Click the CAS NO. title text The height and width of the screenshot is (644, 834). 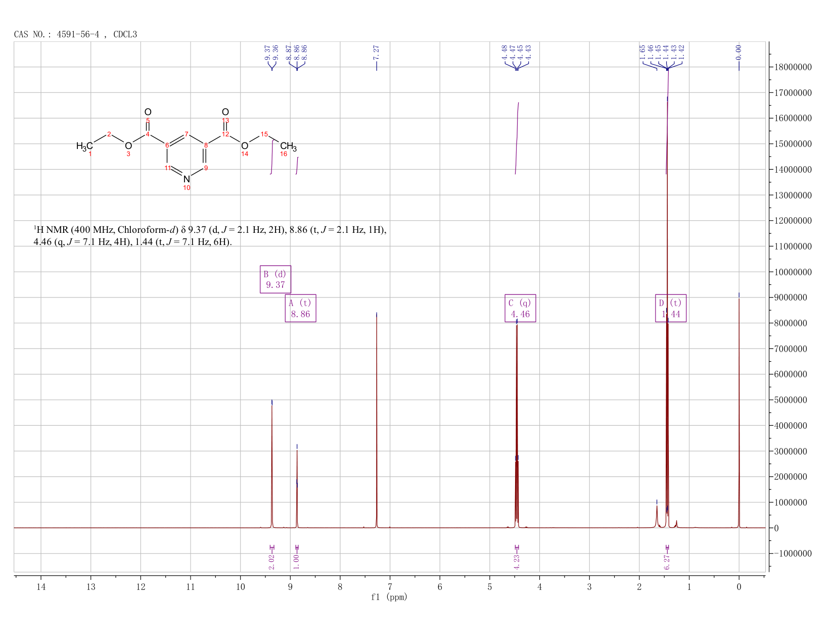pyautogui.click(x=75, y=34)
